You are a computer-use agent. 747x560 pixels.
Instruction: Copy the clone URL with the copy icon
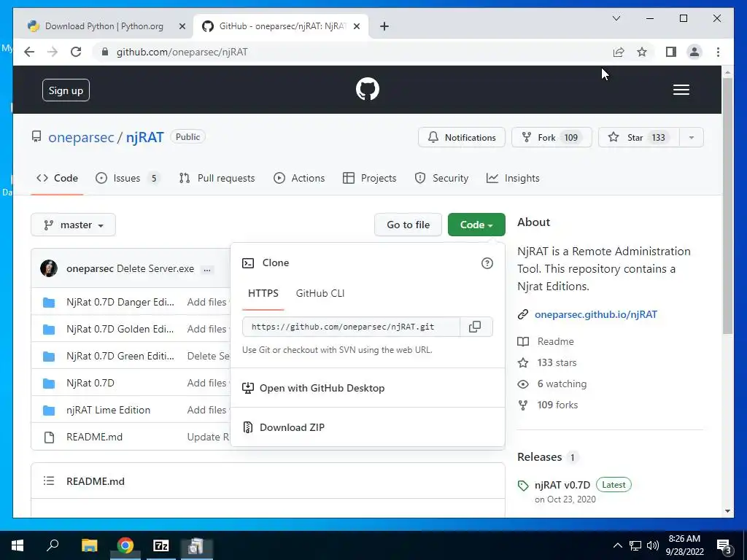click(475, 327)
